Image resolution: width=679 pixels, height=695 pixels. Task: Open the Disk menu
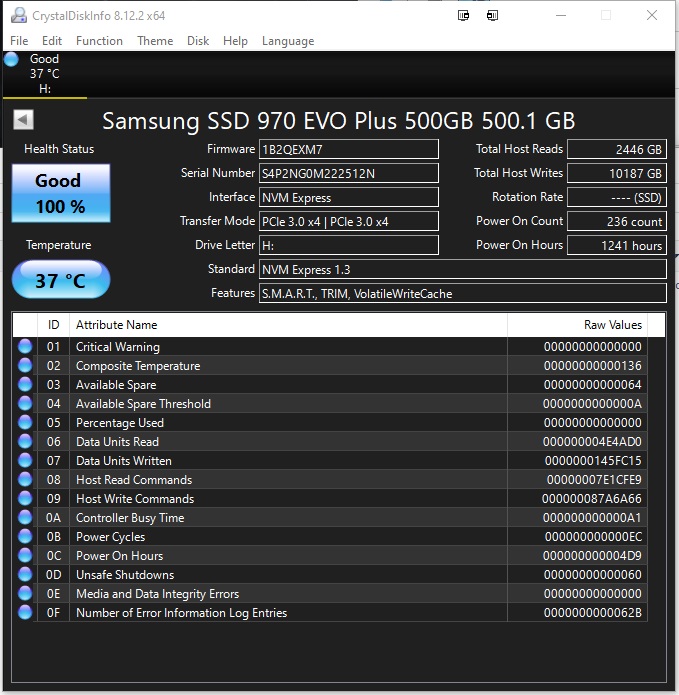198,41
